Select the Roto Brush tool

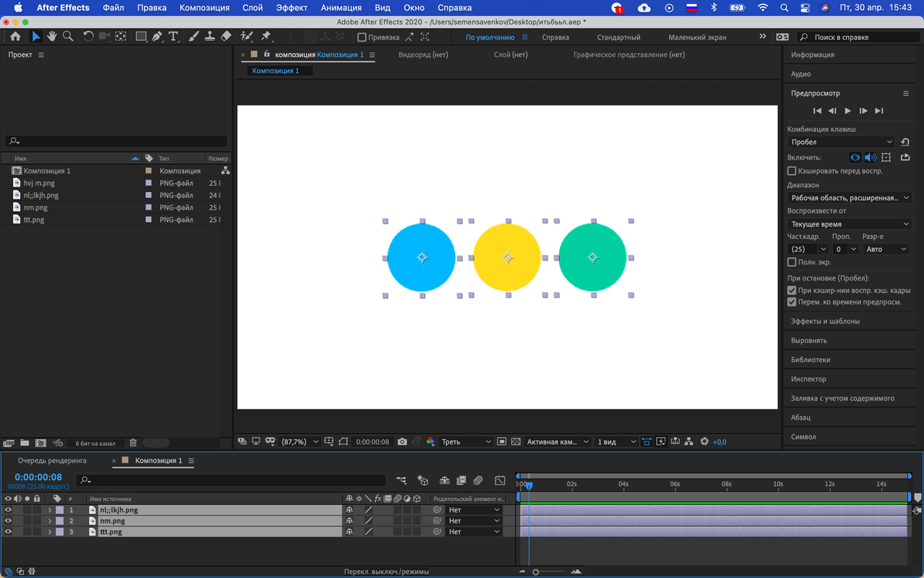pyautogui.click(x=246, y=36)
